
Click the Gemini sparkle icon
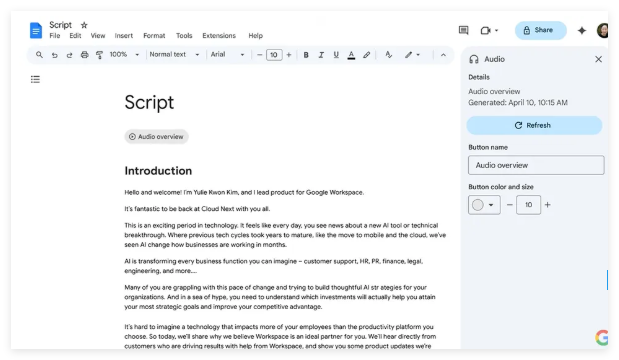[x=581, y=30]
